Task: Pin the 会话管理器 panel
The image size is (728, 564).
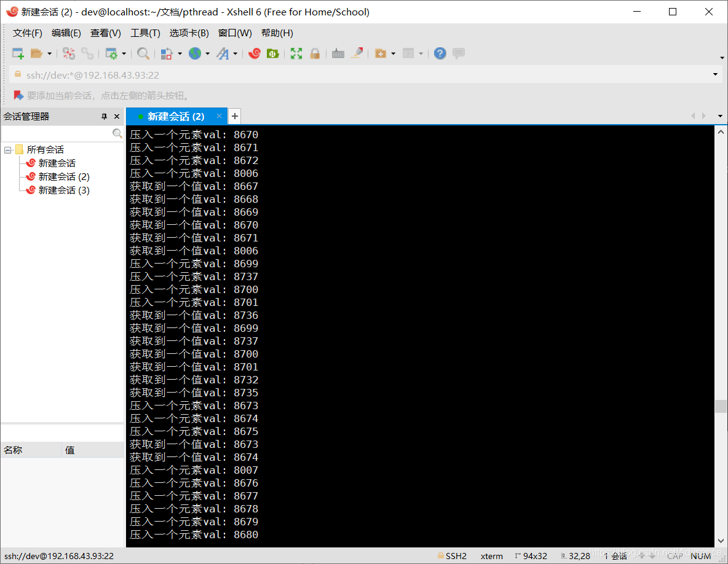Action: (x=104, y=116)
